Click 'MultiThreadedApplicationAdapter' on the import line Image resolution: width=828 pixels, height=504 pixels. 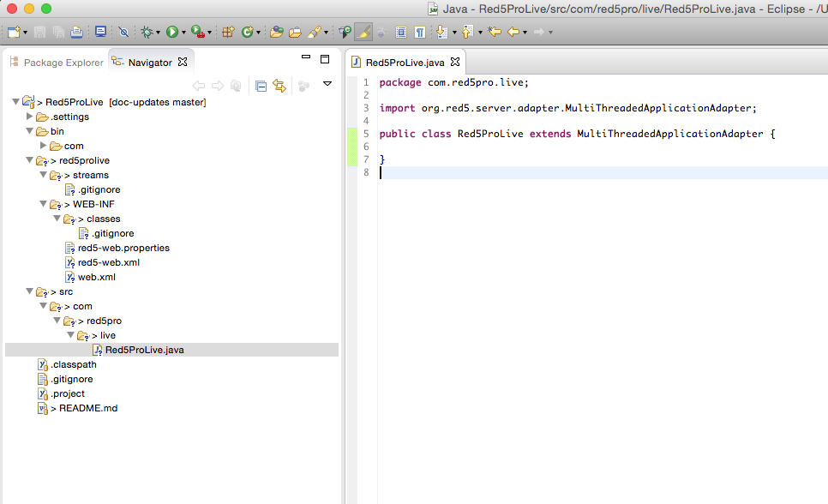(658, 108)
